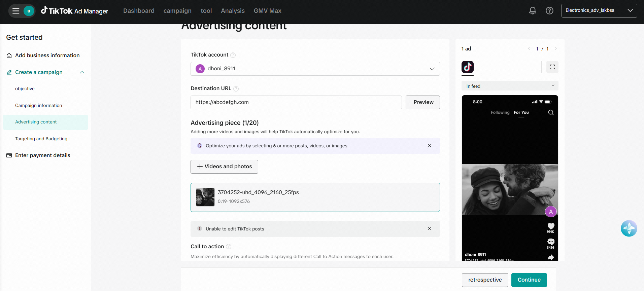Select the uploaded video thumbnail
The image size is (644, 291).
(x=205, y=197)
